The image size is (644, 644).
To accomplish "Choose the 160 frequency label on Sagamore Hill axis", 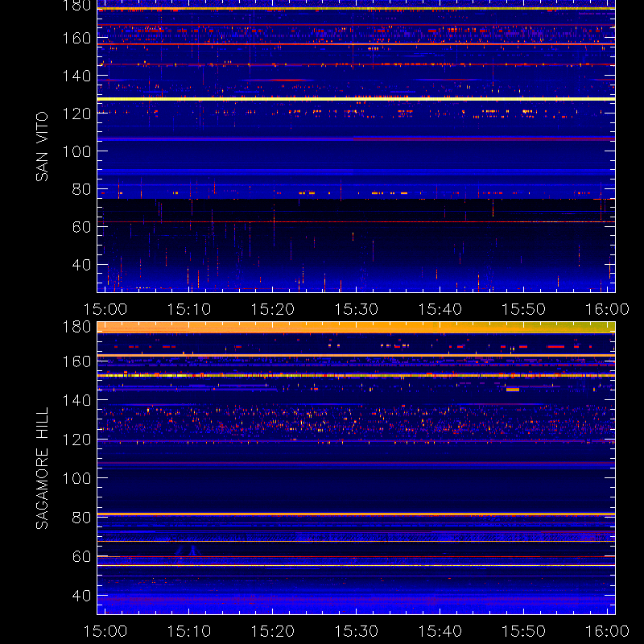I will click(x=76, y=361).
